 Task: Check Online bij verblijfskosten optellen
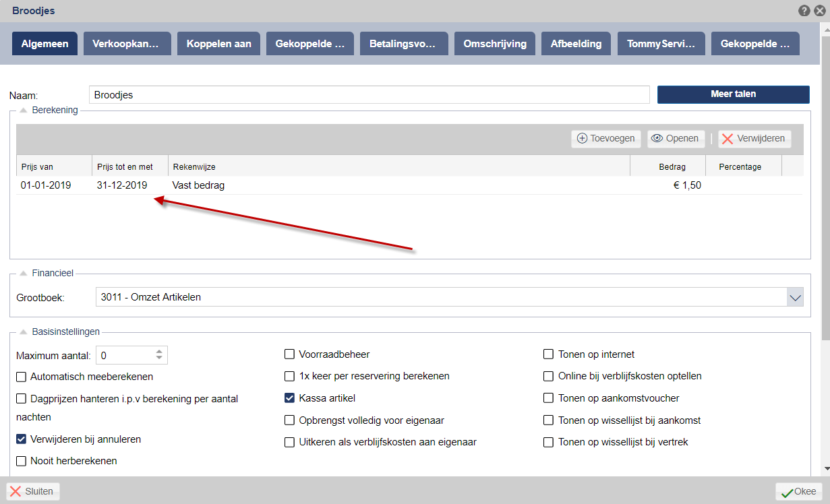pyautogui.click(x=549, y=376)
